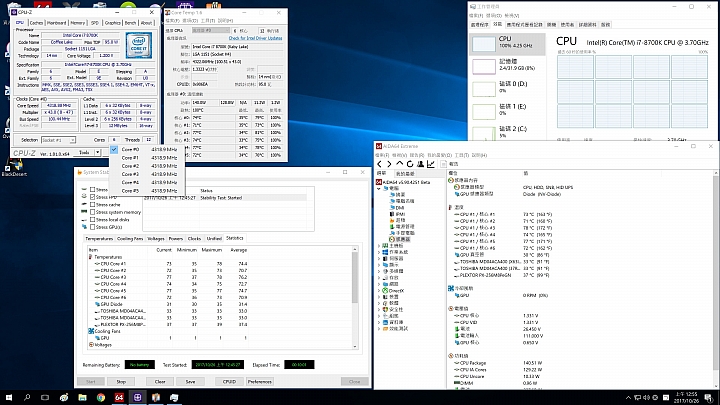Open Start menu on taskbar
Image resolution: width=720 pixels, height=405 pixels.
pos(9,397)
